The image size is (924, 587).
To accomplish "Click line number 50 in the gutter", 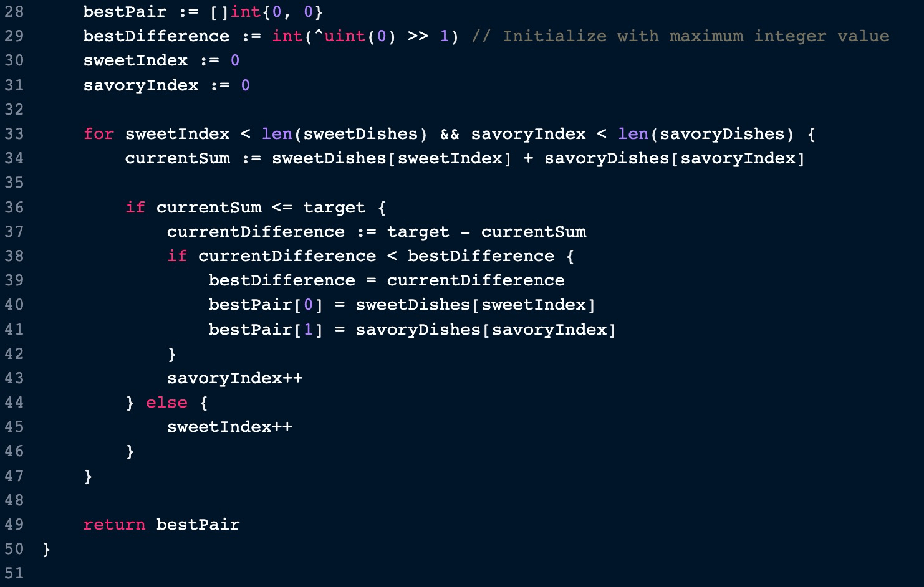I will [x=14, y=549].
